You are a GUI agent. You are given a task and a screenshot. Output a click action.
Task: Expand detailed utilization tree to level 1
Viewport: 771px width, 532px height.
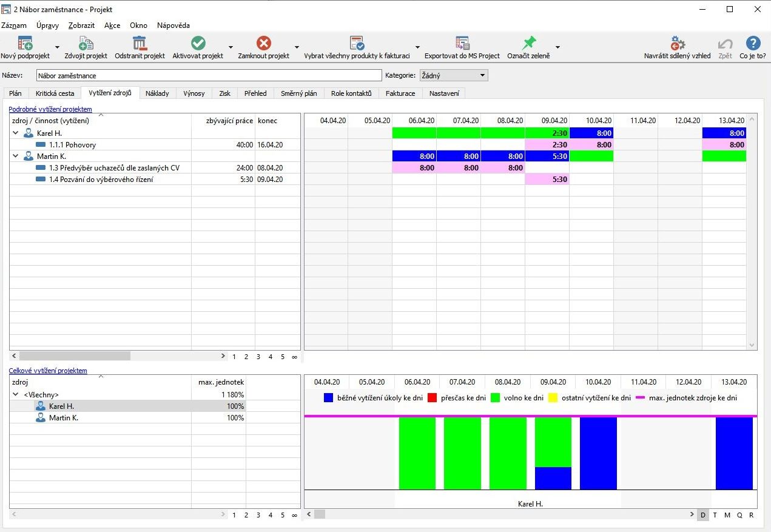tap(234, 357)
